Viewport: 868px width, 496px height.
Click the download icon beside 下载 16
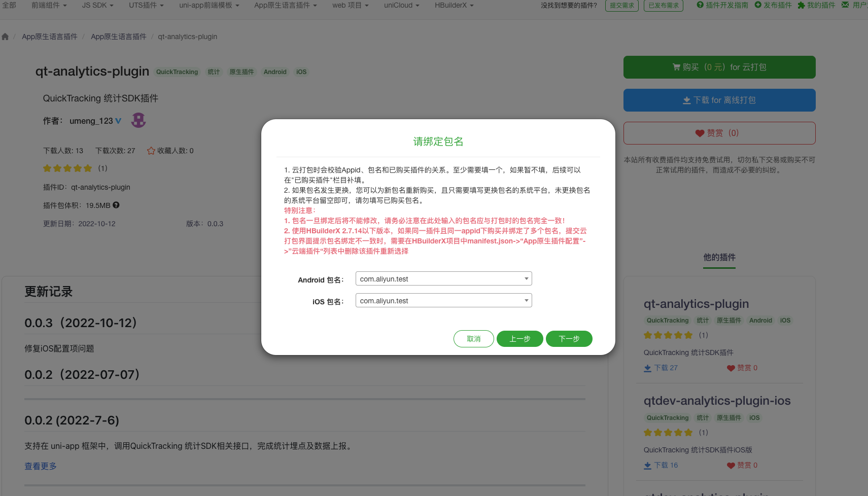647,466
